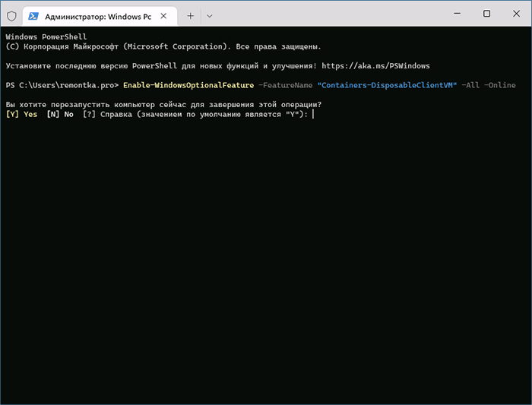Screen dimensions: 532x405
Task: Open a new tab with plus button
Action: point(191,16)
